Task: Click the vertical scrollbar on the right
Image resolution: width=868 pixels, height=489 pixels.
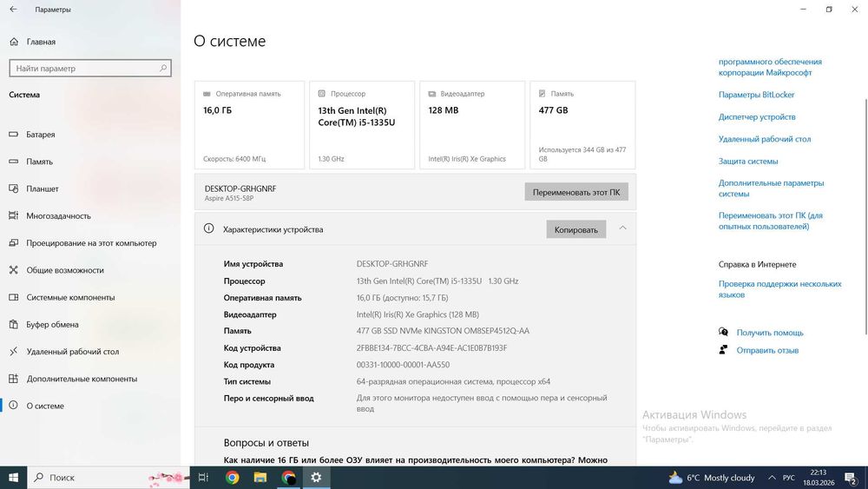Action: (865, 216)
